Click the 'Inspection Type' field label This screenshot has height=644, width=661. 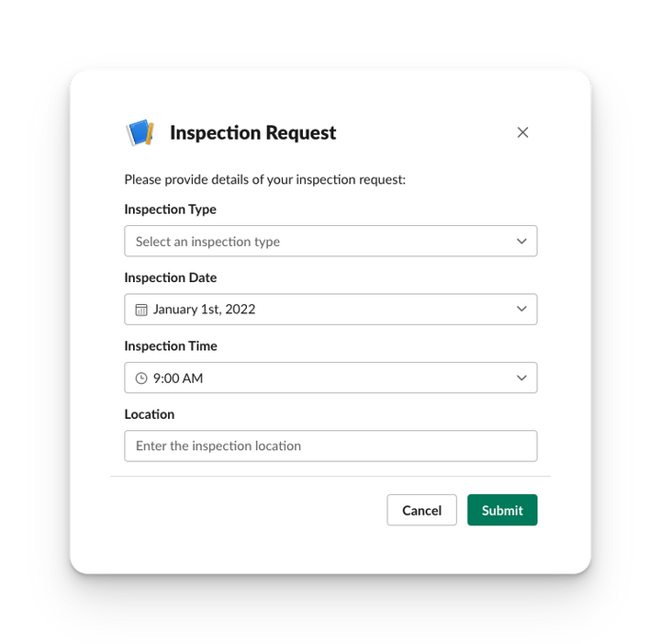point(171,209)
